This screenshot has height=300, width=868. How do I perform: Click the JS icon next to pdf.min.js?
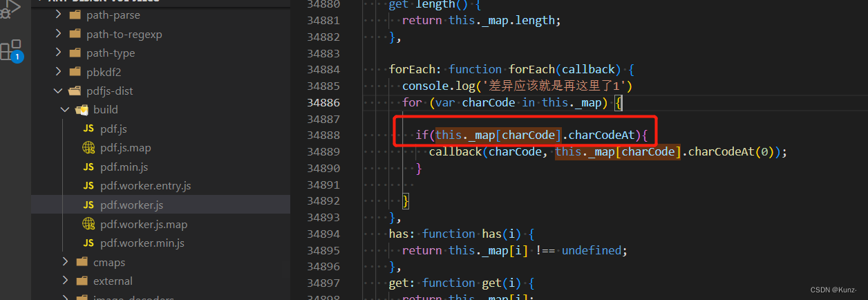tap(88, 167)
